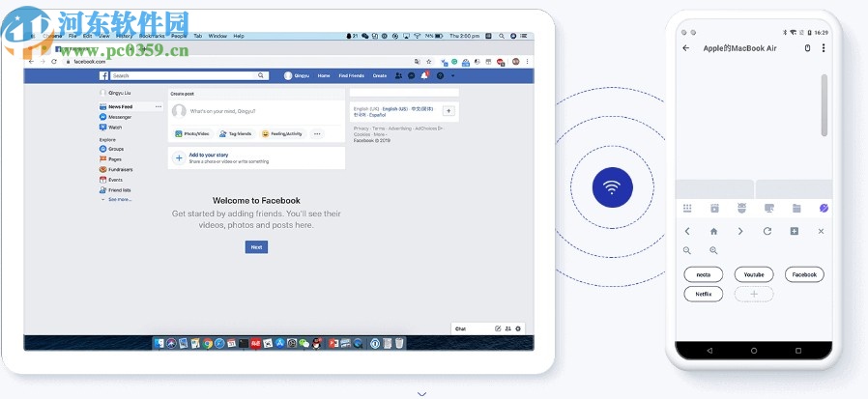Screen dimensions: 868x399
Task: Tap the Netflix shortcut pill on phone
Action: (x=703, y=294)
